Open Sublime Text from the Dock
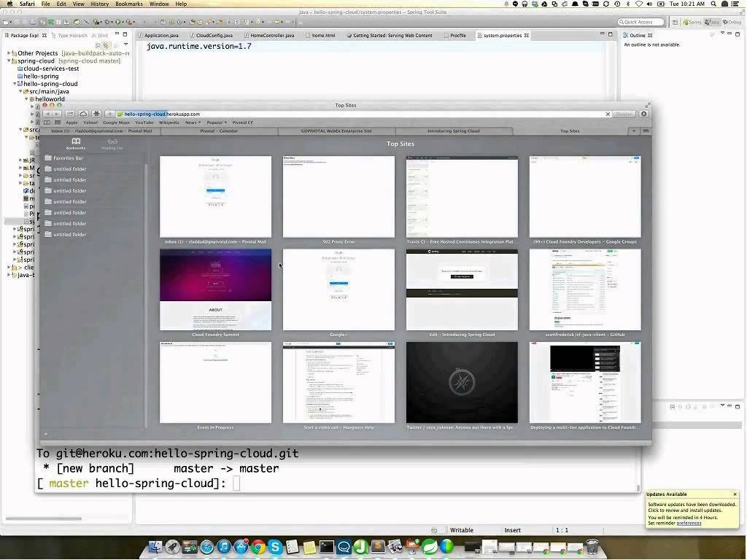Image resolution: width=747 pixels, height=560 pixels. click(378, 547)
